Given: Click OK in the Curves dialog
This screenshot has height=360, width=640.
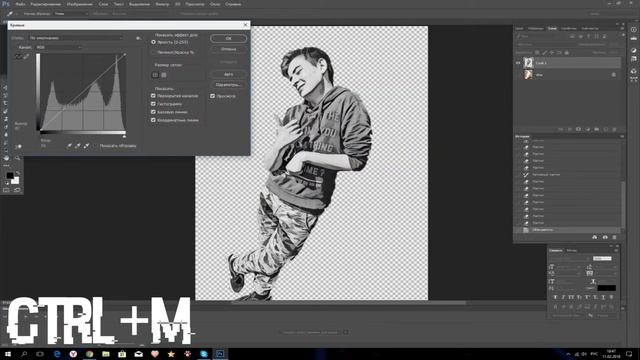Looking at the screenshot, I should pyautogui.click(x=229, y=38).
